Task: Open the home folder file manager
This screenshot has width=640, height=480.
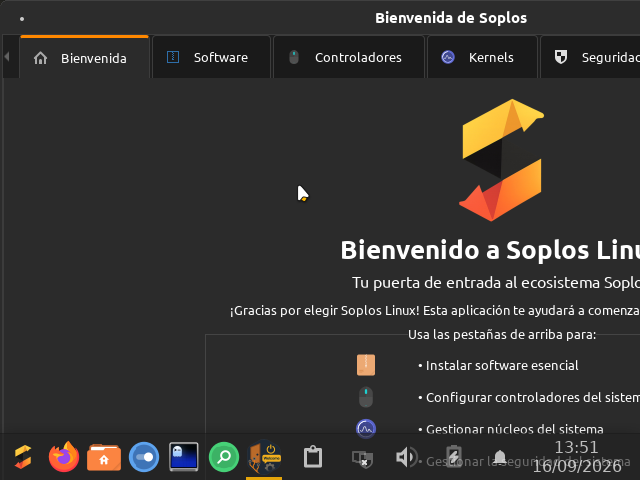Action: (x=104, y=457)
